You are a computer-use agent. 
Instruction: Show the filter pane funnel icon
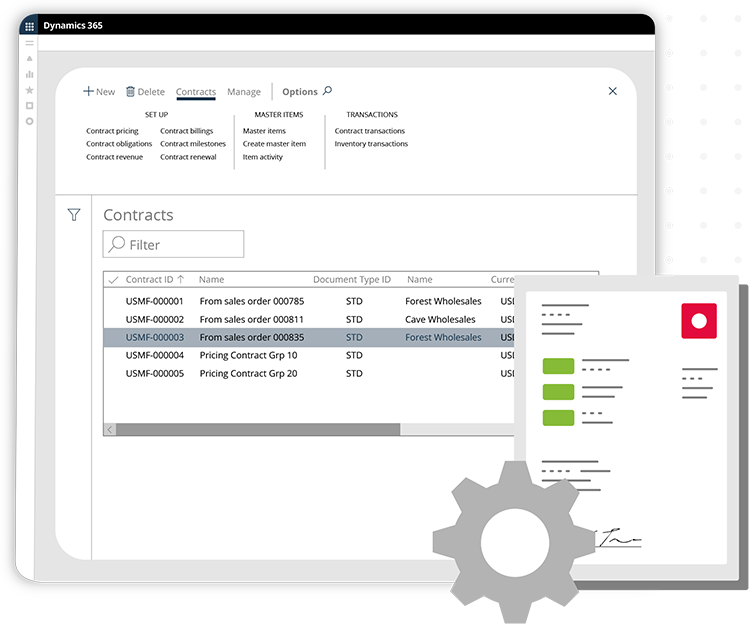pyautogui.click(x=74, y=214)
